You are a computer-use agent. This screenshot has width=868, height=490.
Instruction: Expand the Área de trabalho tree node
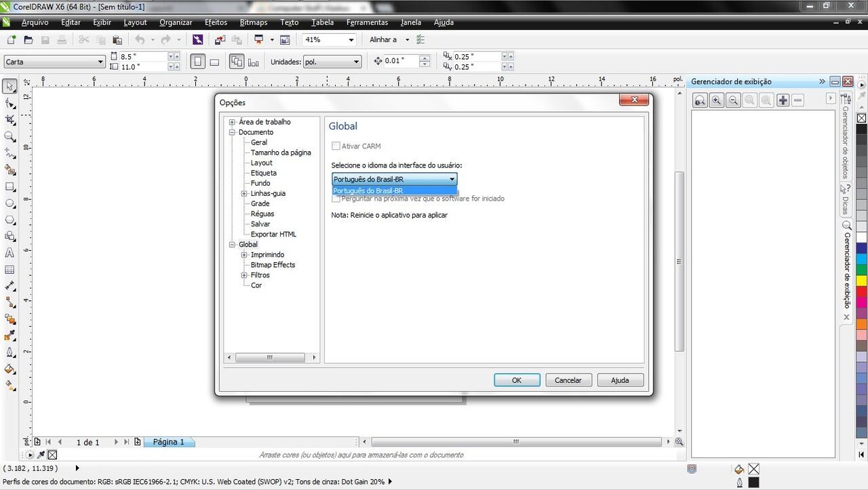(233, 122)
